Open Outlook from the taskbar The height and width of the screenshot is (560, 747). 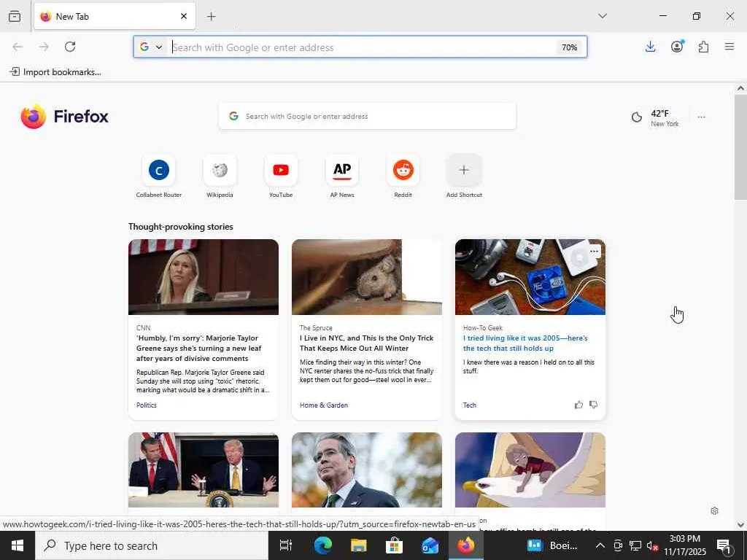click(x=430, y=545)
